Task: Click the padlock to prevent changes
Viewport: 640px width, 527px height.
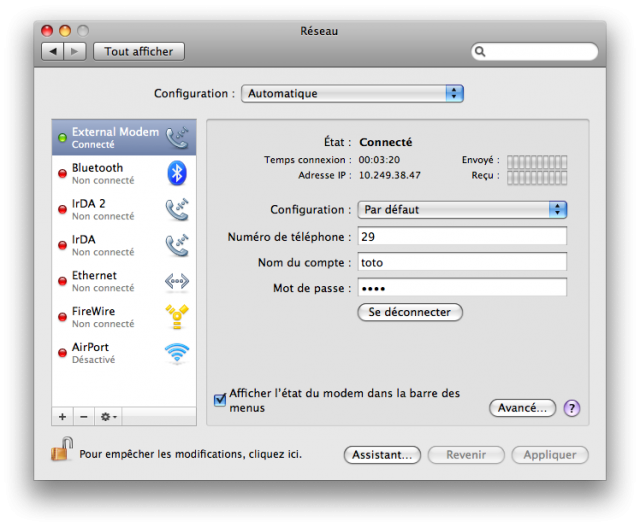Action: pos(62,449)
